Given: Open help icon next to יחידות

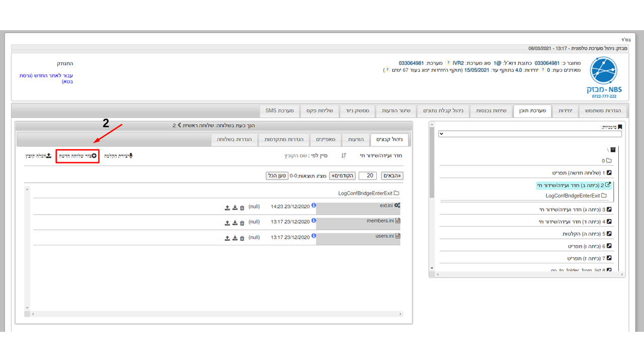Looking at the screenshot, I should 543,70.
